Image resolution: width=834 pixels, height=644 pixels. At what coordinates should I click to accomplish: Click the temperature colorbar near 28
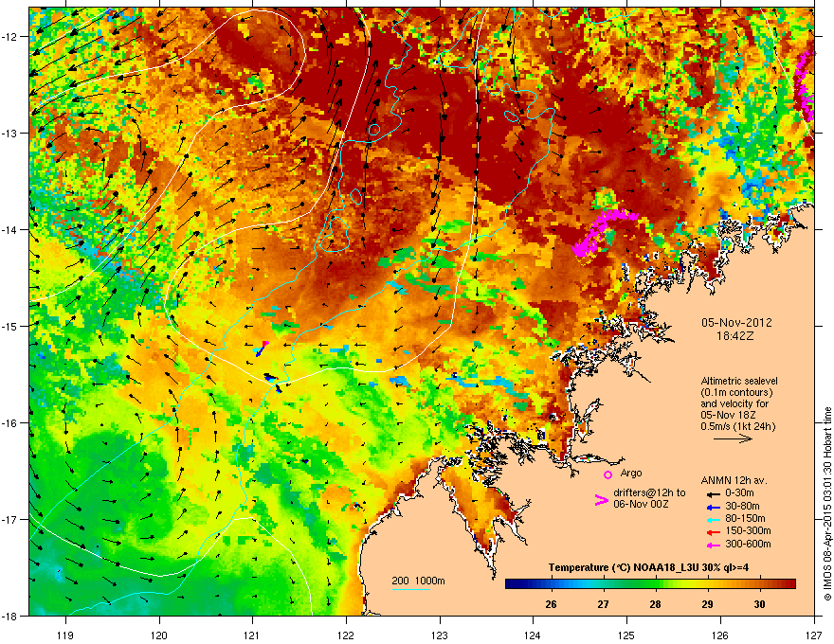click(x=656, y=583)
